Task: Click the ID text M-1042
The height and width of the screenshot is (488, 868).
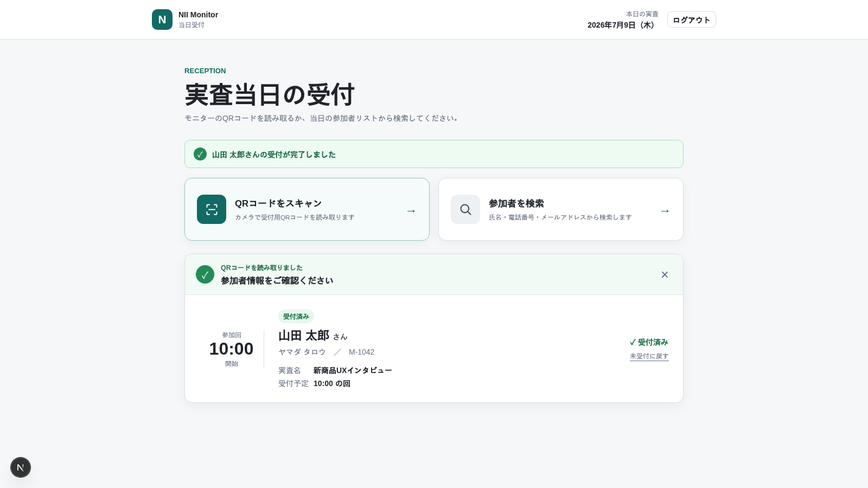Action: pos(362,352)
